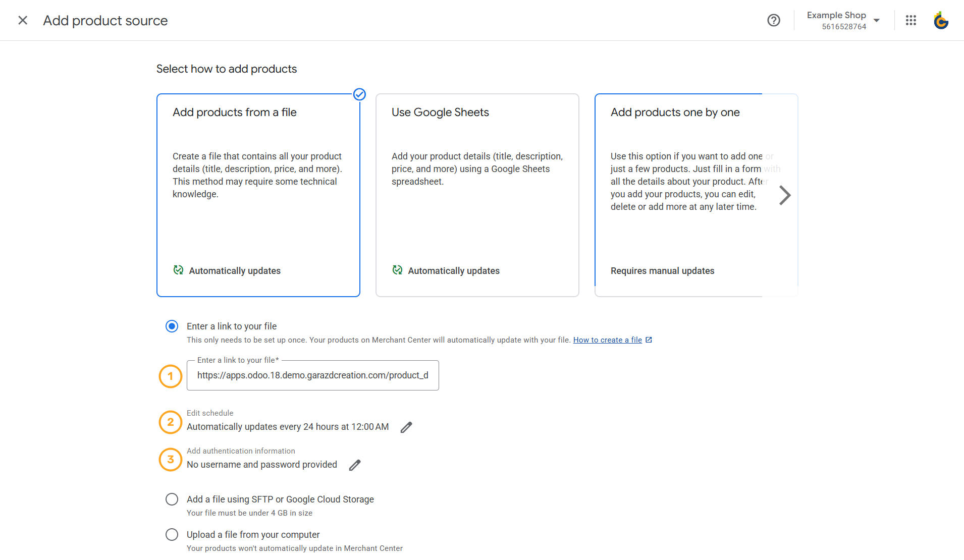Open How to create a file in new tab
The width and height of the screenshot is (964, 560).
tap(649, 340)
